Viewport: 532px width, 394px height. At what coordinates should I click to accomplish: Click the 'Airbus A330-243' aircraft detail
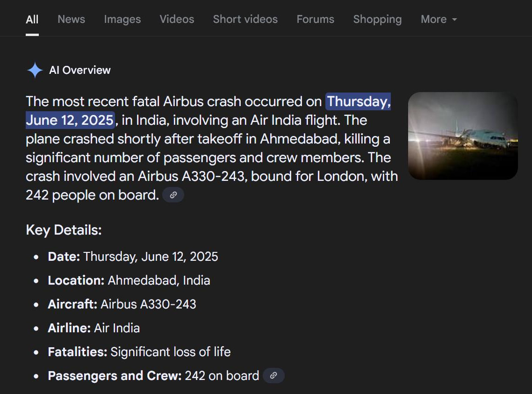pyautogui.click(x=148, y=304)
